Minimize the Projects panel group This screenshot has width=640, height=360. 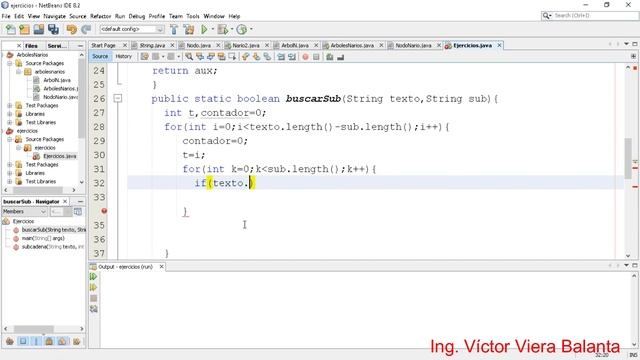point(80,46)
